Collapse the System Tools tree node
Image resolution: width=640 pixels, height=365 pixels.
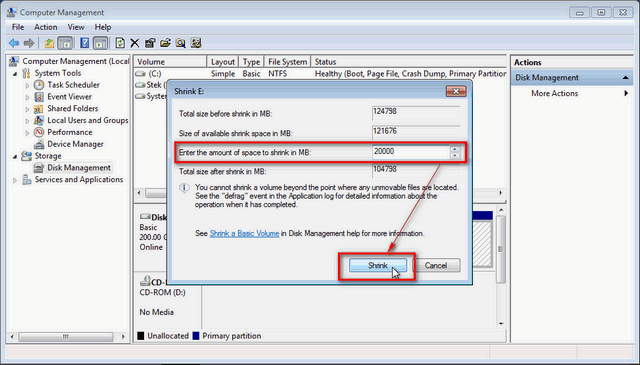(15, 74)
